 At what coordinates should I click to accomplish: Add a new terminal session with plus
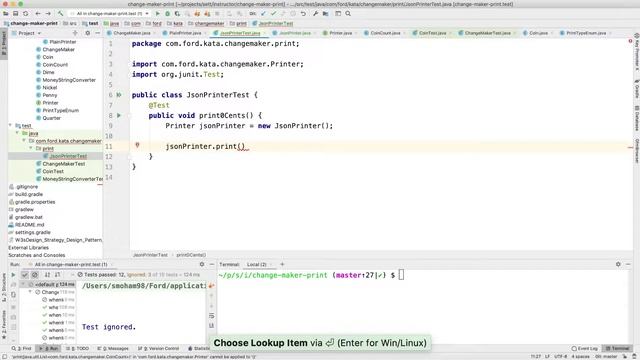click(x=282, y=264)
